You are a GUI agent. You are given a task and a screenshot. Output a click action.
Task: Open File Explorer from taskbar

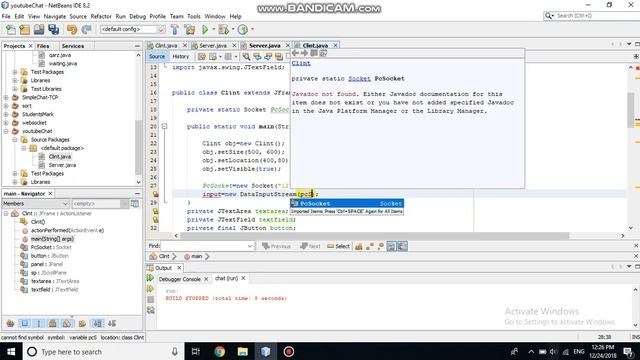[242, 351]
